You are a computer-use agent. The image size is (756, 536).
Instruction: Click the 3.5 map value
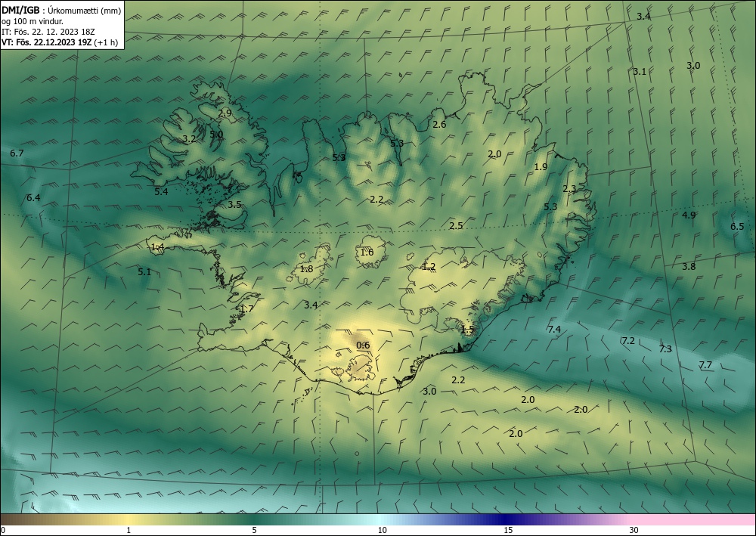click(x=234, y=204)
